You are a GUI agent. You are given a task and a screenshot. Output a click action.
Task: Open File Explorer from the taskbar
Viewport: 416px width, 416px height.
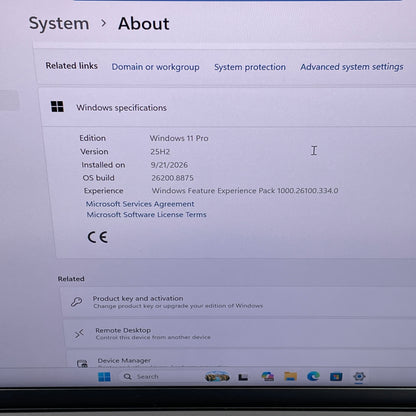point(290,376)
